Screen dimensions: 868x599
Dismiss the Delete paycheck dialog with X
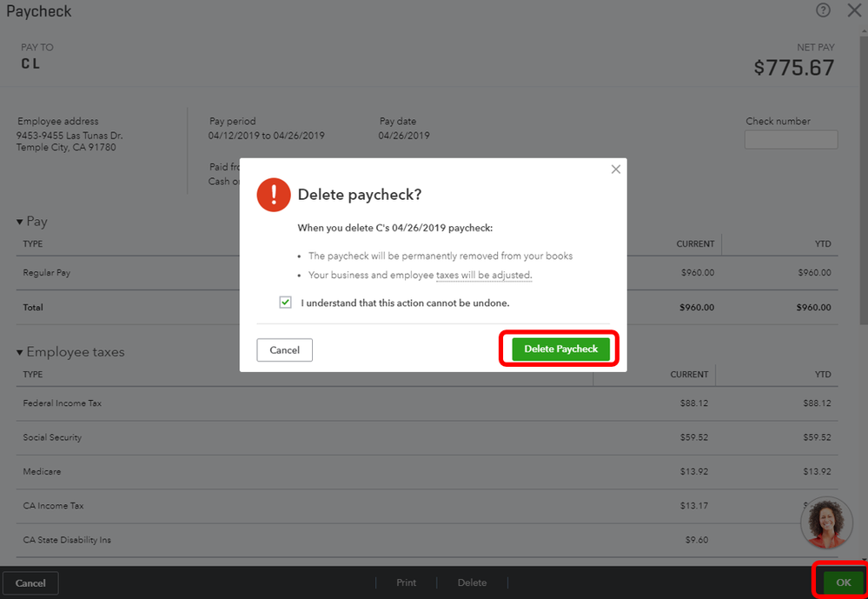pos(616,170)
